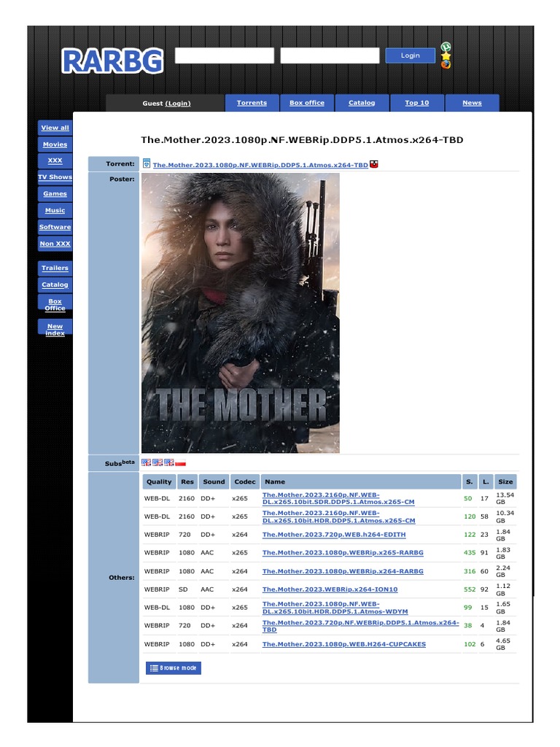Click The Mother poster image
Viewport: 560px width, 747px height.
[x=241, y=312]
